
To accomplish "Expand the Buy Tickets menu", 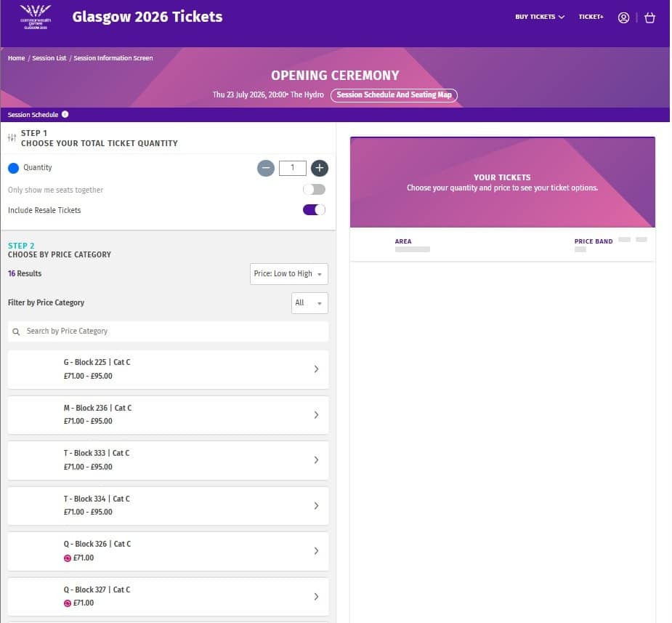I will tap(540, 17).
